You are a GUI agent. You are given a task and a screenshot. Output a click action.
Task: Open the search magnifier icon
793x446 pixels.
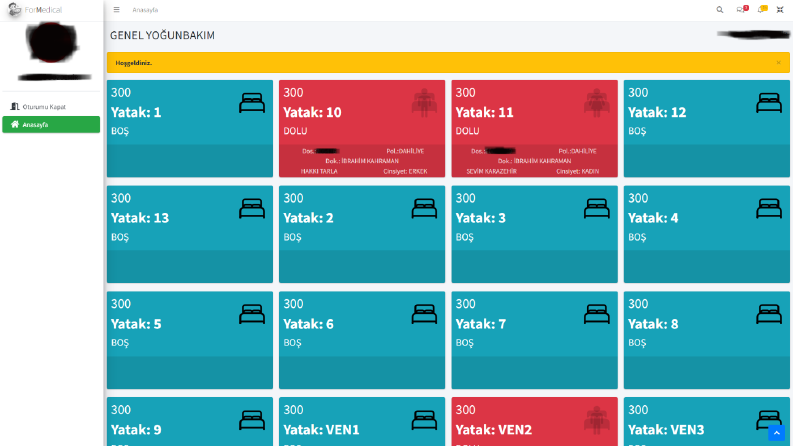[720, 10]
